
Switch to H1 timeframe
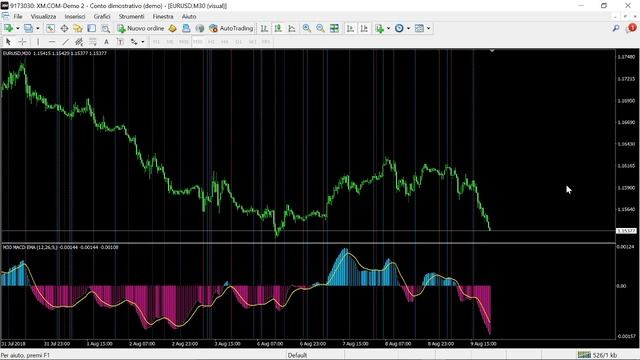click(211, 42)
